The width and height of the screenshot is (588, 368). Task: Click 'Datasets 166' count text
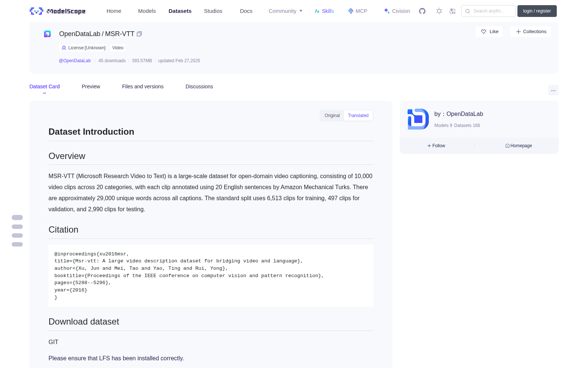(x=467, y=125)
